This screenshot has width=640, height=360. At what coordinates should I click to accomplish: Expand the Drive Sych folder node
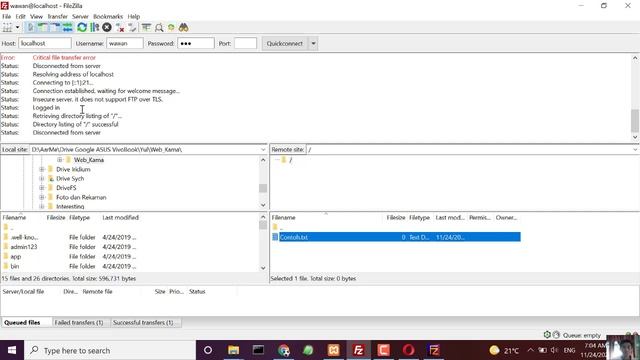pos(42,178)
